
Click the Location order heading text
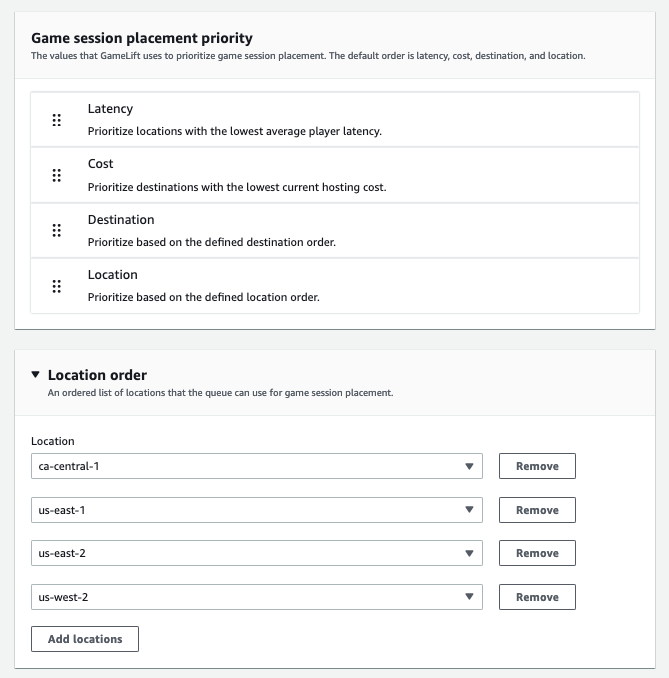[x=97, y=375]
